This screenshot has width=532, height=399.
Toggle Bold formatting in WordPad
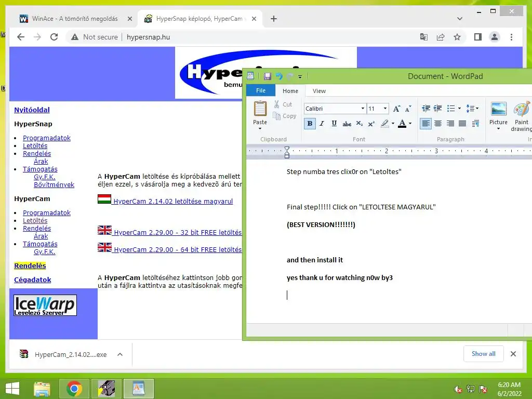(x=310, y=124)
